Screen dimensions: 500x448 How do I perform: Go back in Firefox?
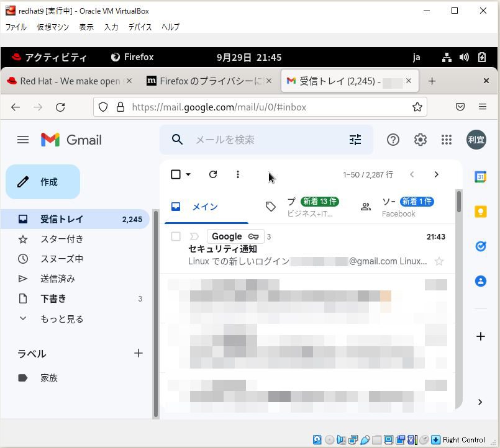tap(16, 107)
